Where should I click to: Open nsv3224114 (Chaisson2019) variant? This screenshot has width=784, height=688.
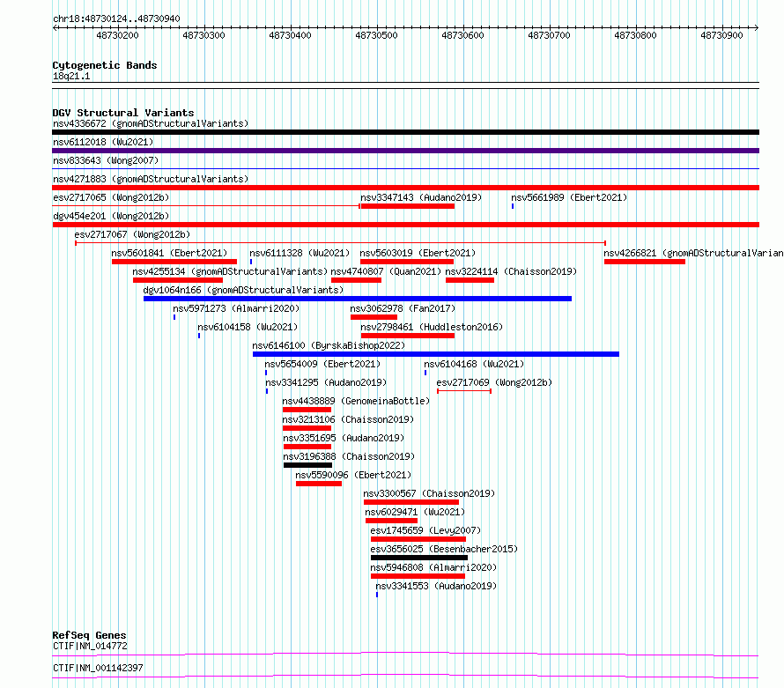[x=511, y=271]
